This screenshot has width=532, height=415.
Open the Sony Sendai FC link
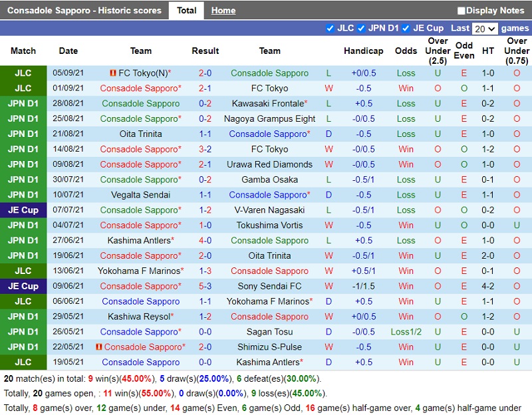pyautogui.click(x=269, y=286)
